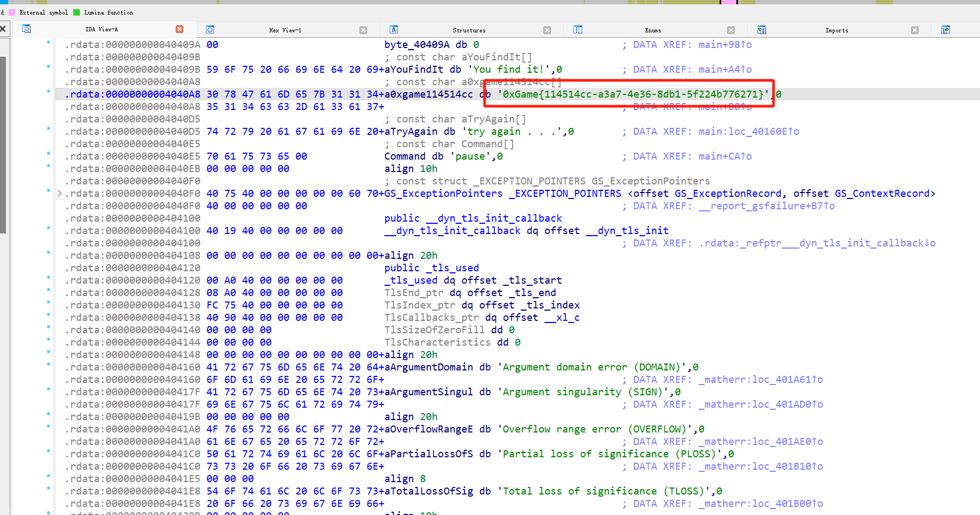Click the TlsCharacteristics dd 0 line
The image size is (980, 515).
click(452, 342)
